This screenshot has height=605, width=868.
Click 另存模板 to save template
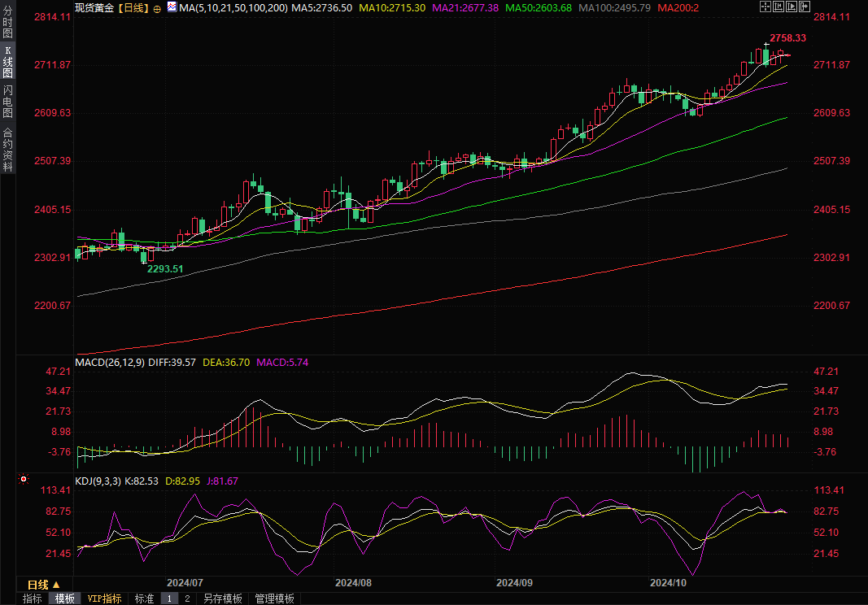223,598
